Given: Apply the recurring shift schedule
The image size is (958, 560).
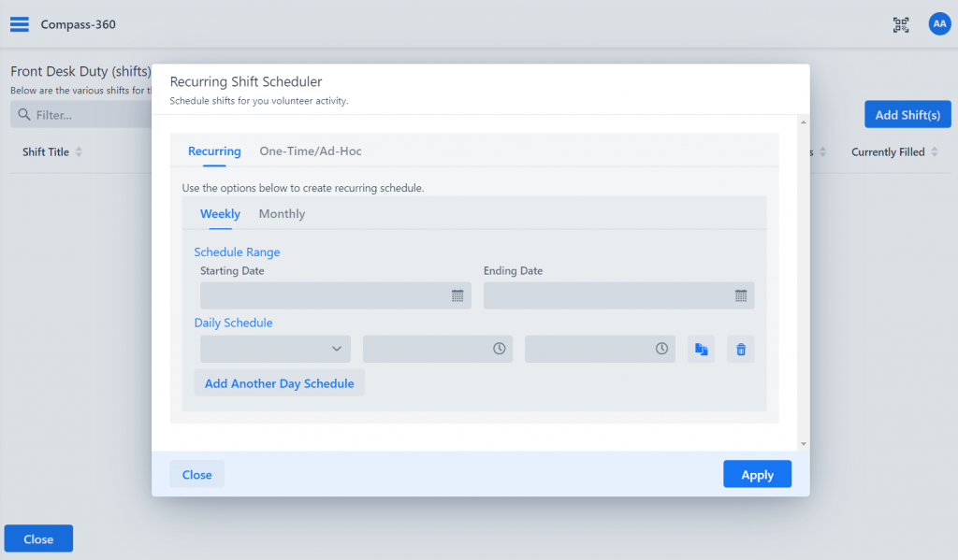Looking at the screenshot, I should (x=757, y=474).
